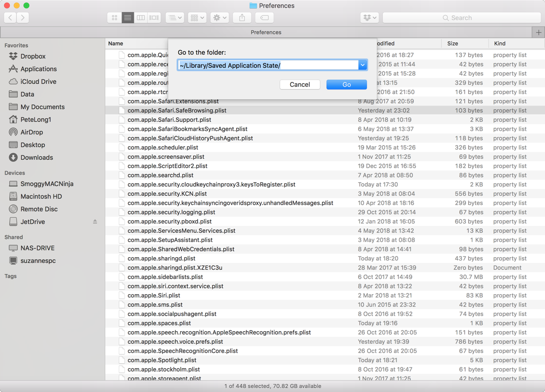Select com.apple.sms.plist

(325, 305)
